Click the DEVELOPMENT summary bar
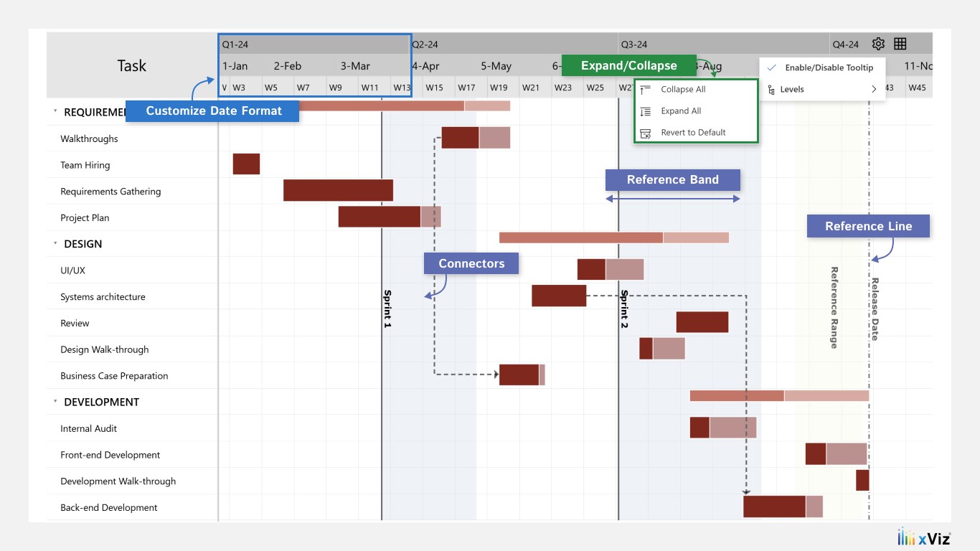 click(779, 395)
